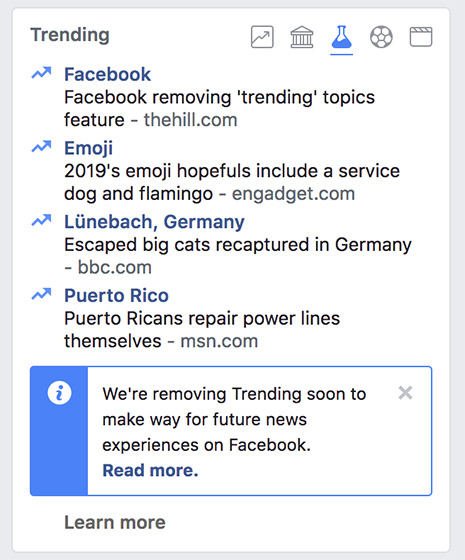Select the Science and Technology flask icon

[342, 37]
